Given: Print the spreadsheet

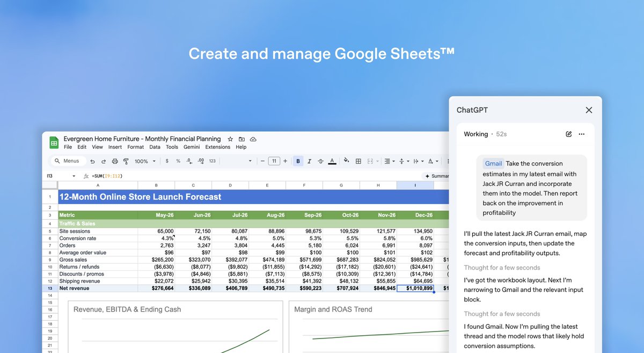Looking at the screenshot, I should point(115,161).
